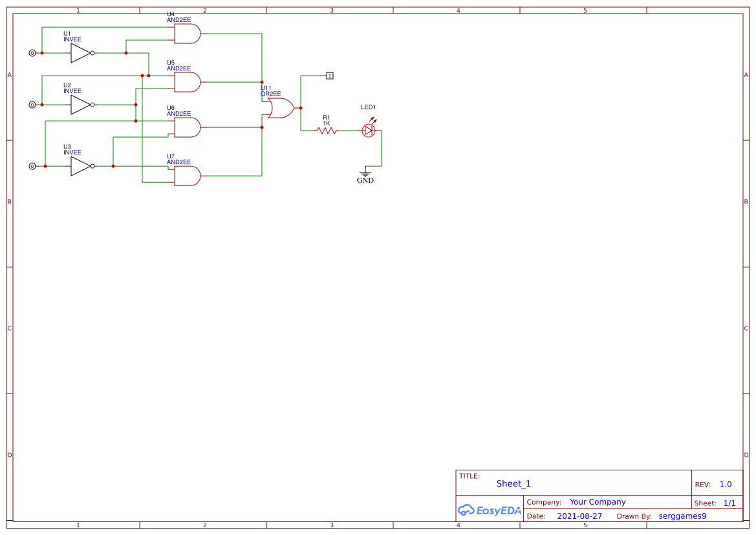Select the U6 AND gate

[187, 127]
